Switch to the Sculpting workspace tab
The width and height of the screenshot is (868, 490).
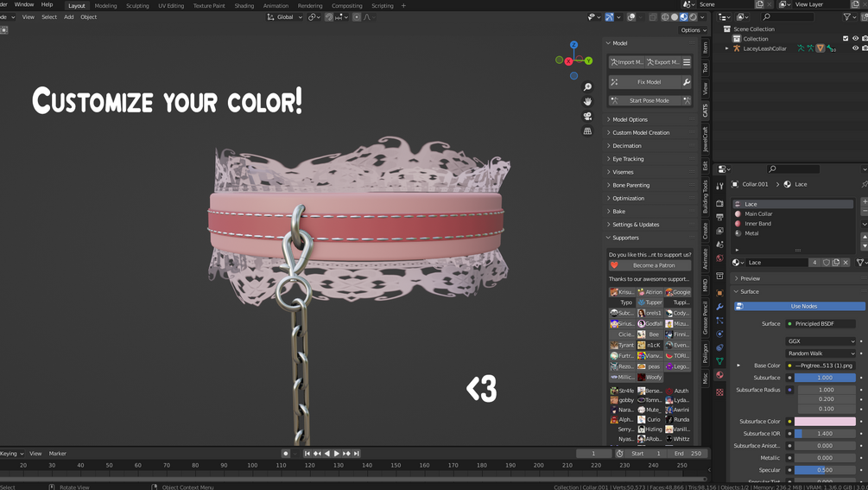[x=137, y=5]
